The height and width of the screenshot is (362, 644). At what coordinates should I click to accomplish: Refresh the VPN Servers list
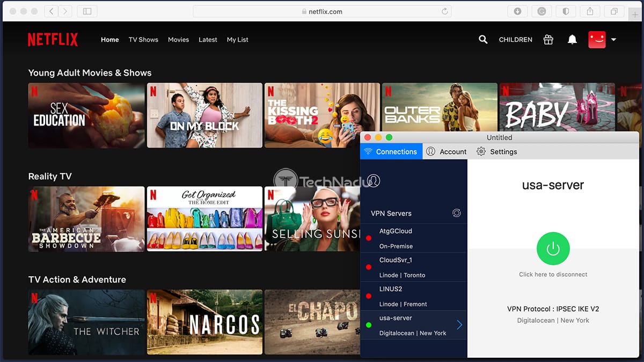[457, 213]
